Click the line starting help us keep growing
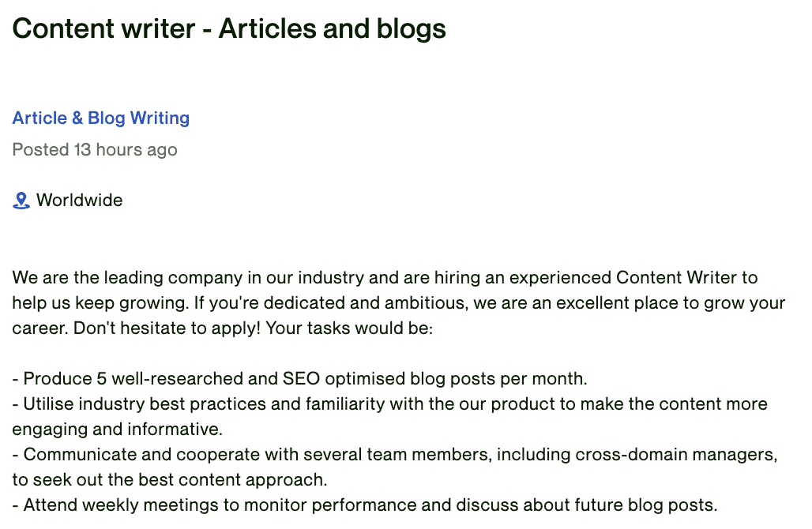The height and width of the screenshot is (529, 812). tap(399, 303)
